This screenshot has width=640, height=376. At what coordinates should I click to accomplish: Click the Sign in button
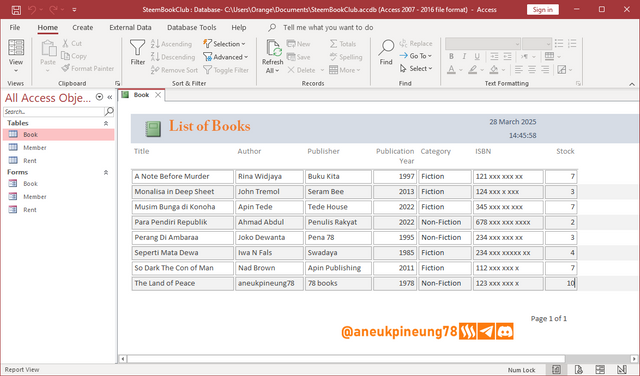click(x=542, y=9)
